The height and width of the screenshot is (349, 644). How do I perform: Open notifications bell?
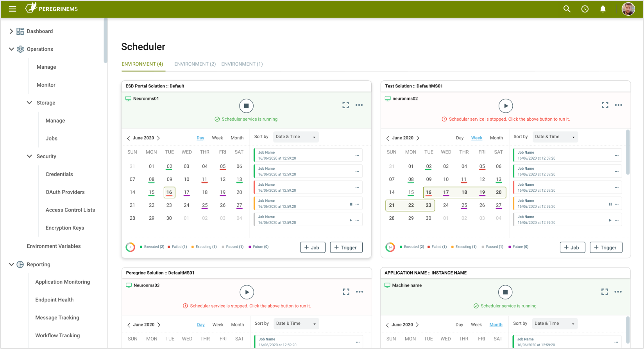[x=603, y=9]
